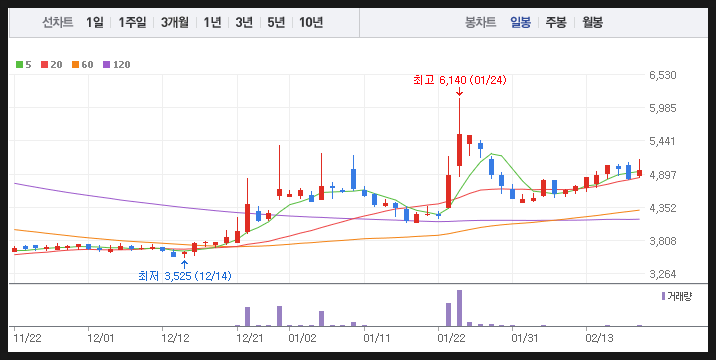Click the red arrow under 최고 label
Viewport: 716px width, 360px height.
point(459,92)
